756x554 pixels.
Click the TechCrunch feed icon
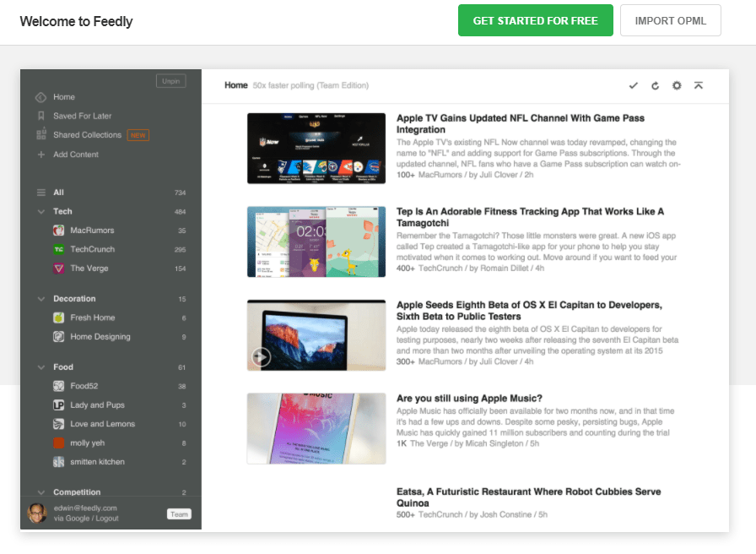[x=58, y=249]
